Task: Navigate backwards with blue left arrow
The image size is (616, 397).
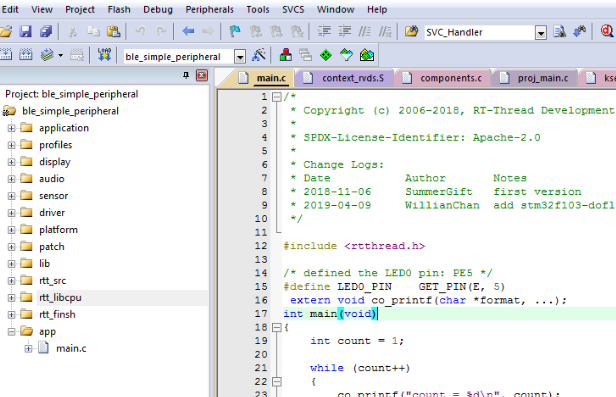Action: pos(188,31)
